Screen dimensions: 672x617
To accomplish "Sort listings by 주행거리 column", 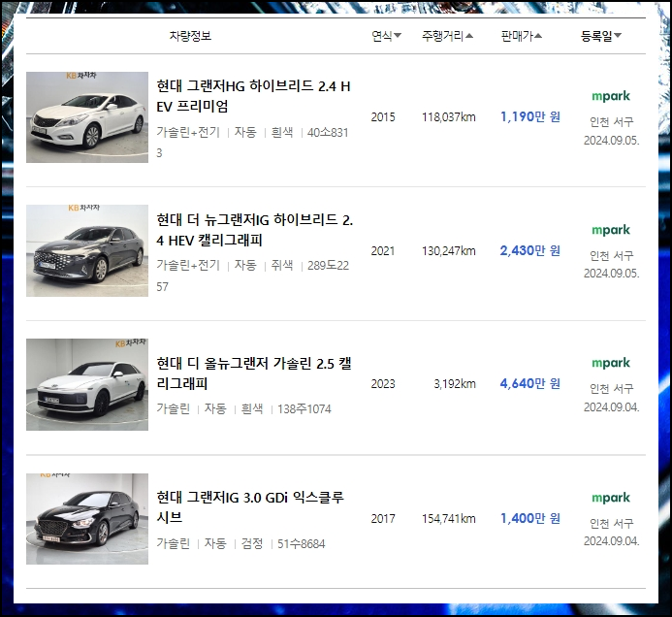I will tap(447, 36).
